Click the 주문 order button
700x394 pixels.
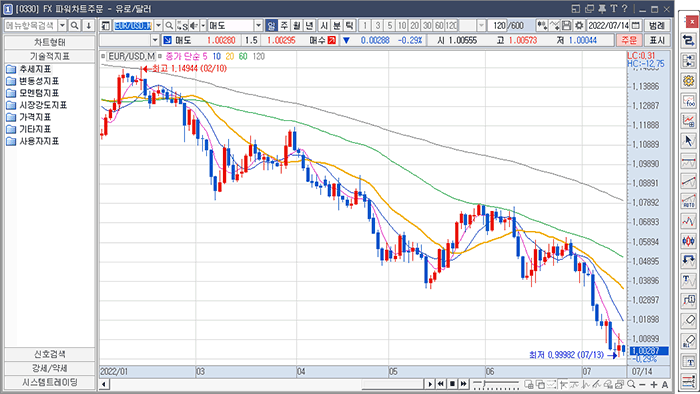(x=629, y=40)
